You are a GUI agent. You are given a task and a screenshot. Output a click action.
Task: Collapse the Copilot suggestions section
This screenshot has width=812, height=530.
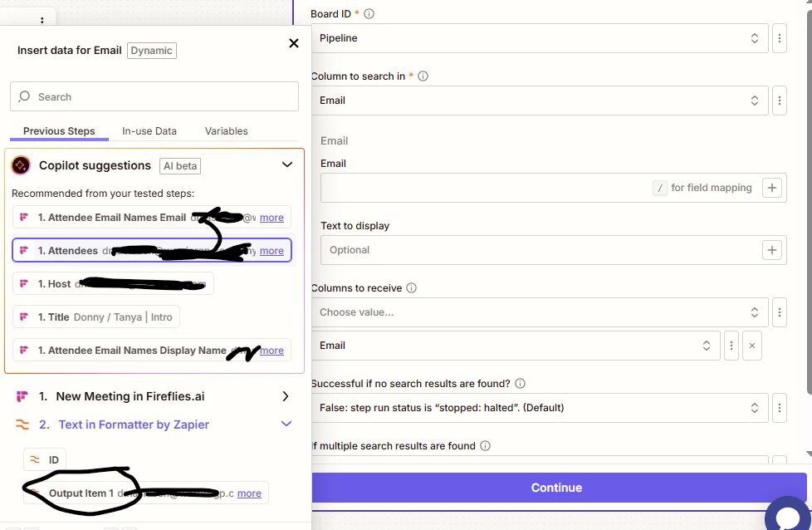pos(287,164)
